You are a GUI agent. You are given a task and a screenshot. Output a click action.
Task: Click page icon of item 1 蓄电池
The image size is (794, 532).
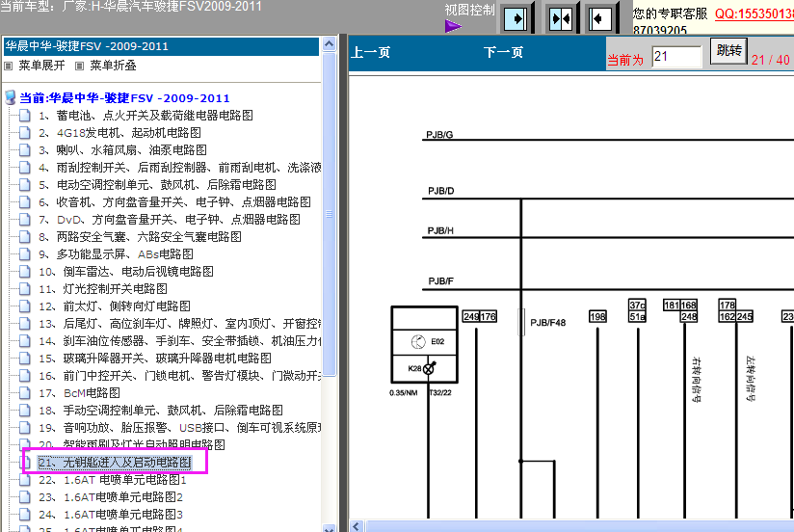coord(24,116)
